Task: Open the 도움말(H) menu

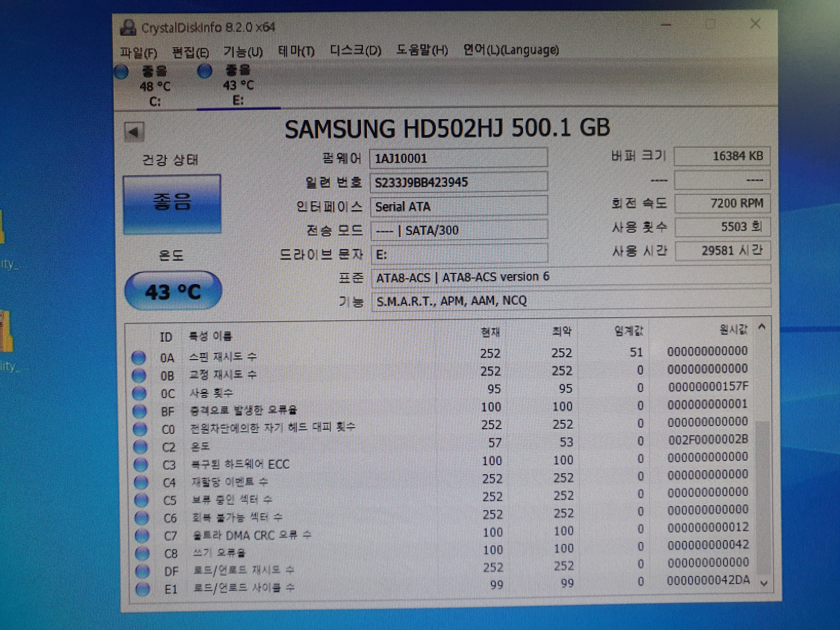Action: pyautogui.click(x=422, y=50)
